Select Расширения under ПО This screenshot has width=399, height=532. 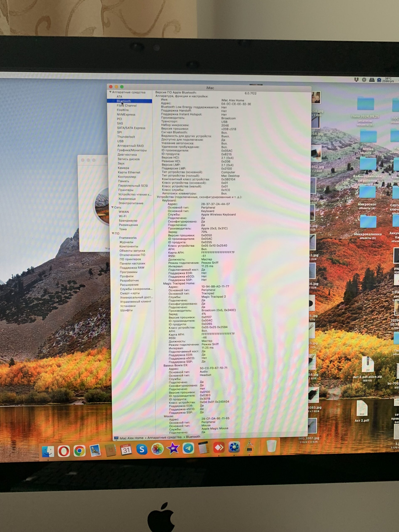tap(129, 285)
